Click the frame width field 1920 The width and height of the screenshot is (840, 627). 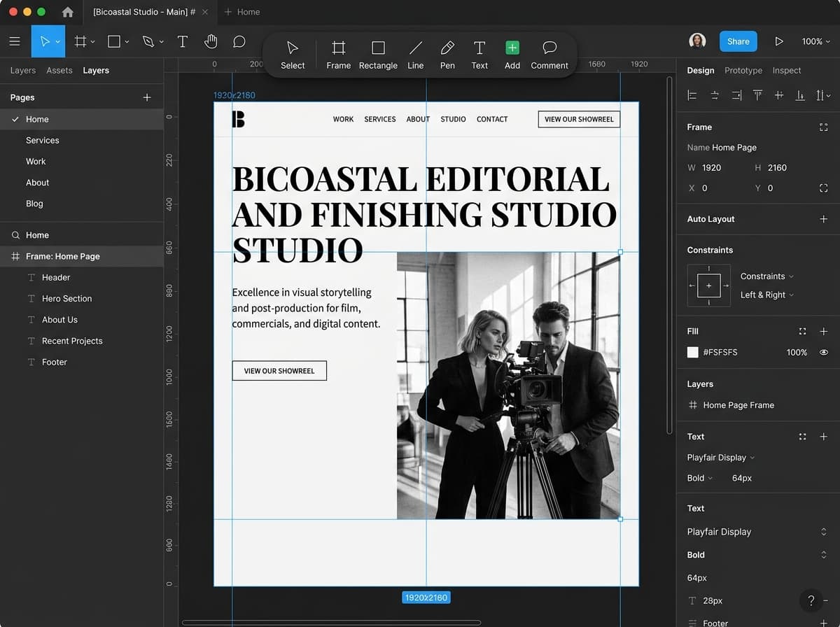coord(711,167)
